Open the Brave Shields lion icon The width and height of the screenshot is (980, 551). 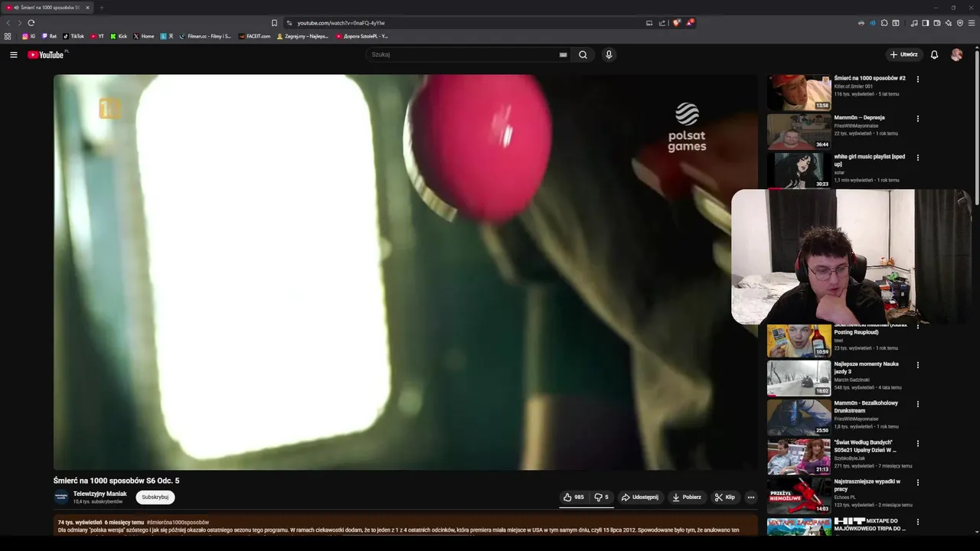tap(676, 23)
